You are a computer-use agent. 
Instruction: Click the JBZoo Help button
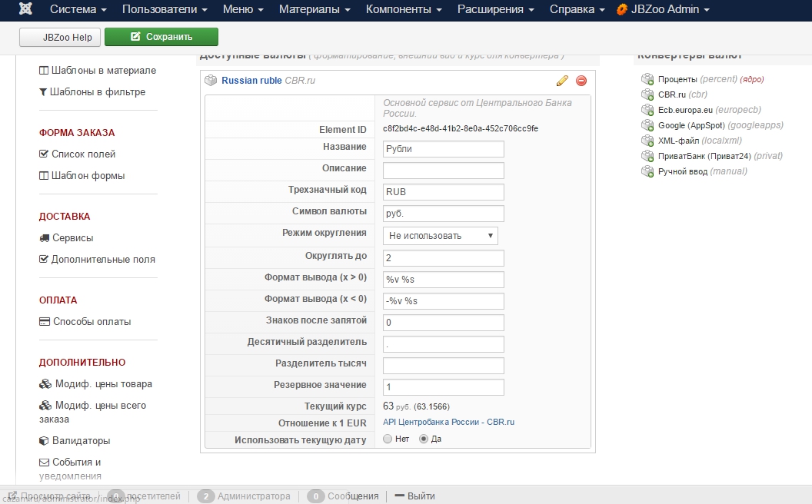(x=60, y=37)
